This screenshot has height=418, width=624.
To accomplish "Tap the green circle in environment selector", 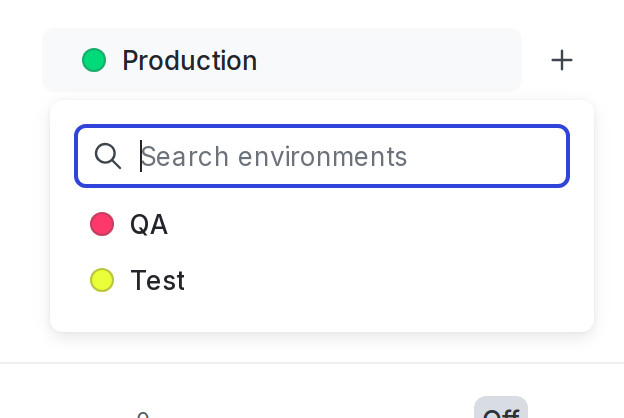I will [x=94, y=61].
